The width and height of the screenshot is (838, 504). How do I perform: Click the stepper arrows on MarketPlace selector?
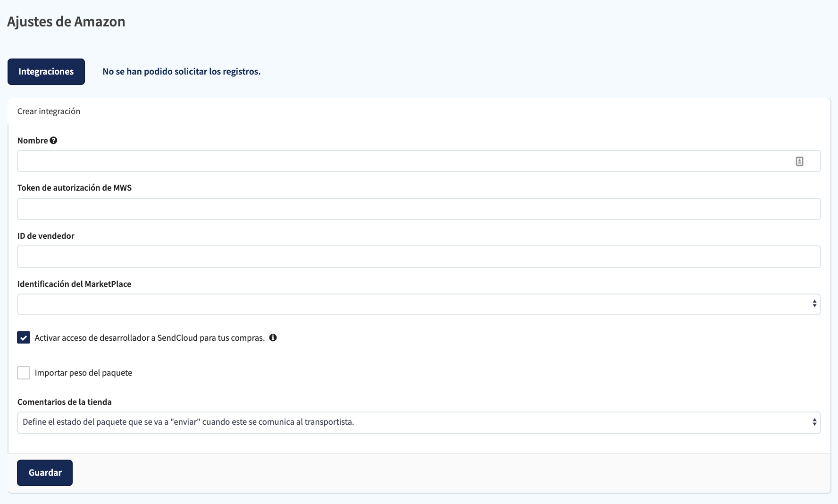tap(815, 304)
